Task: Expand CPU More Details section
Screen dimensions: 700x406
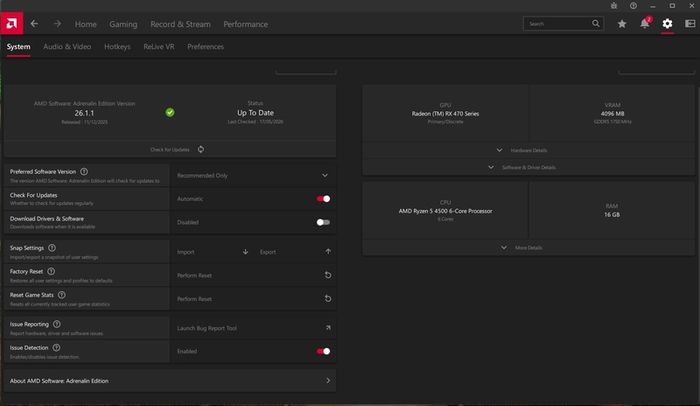Action: pos(528,247)
